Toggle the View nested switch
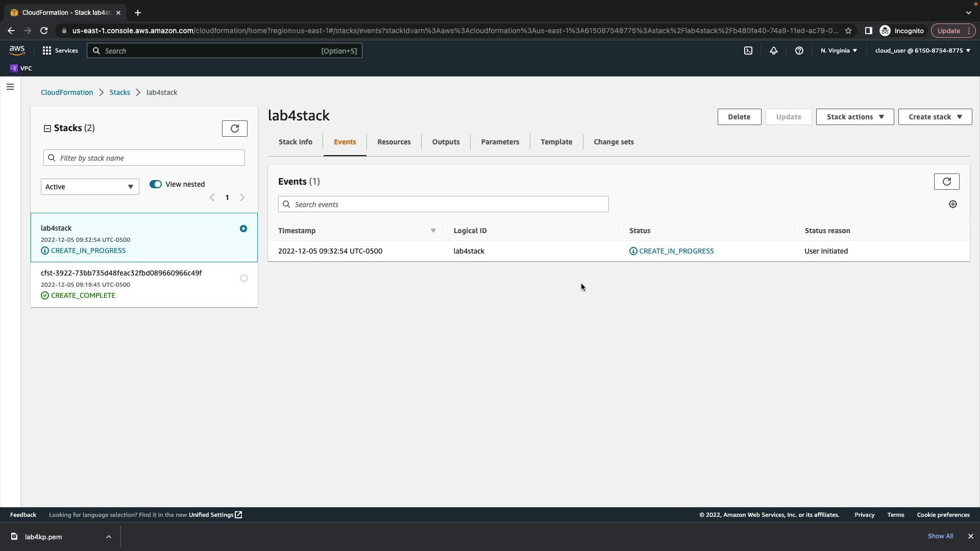This screenshot has height=551, width=980. (x=156, y=184)
